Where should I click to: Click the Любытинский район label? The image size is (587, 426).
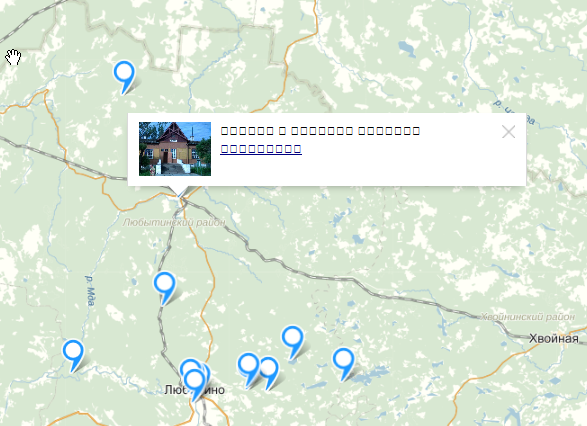[x=174, y=222]
